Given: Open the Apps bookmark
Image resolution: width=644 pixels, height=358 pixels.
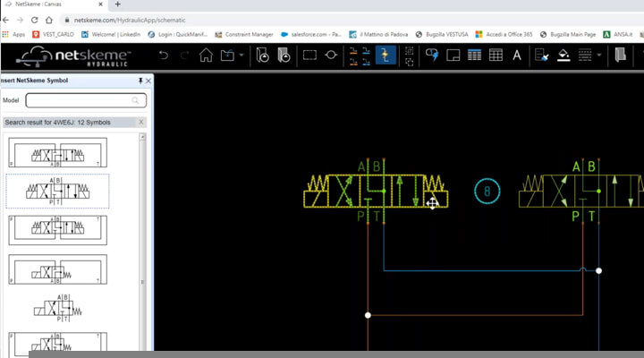Looking at the screenshot, I should [x=13, y=35].
